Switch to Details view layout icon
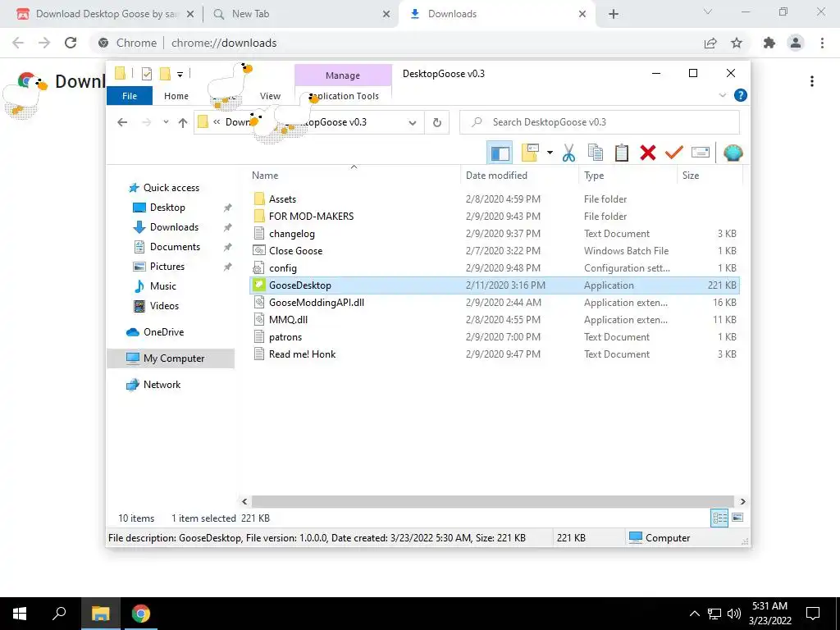This screenshot has height=630, width=840. click(719, 518)
